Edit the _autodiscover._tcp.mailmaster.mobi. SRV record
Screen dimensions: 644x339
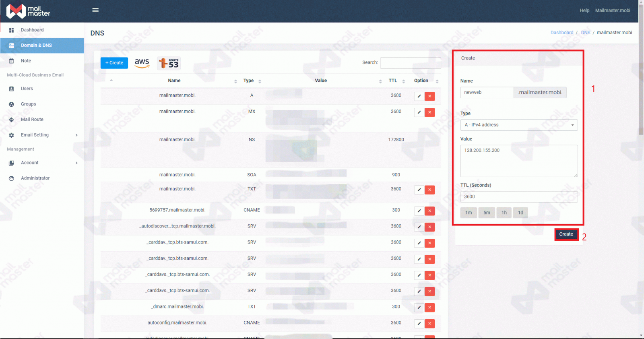coord(419,227)
